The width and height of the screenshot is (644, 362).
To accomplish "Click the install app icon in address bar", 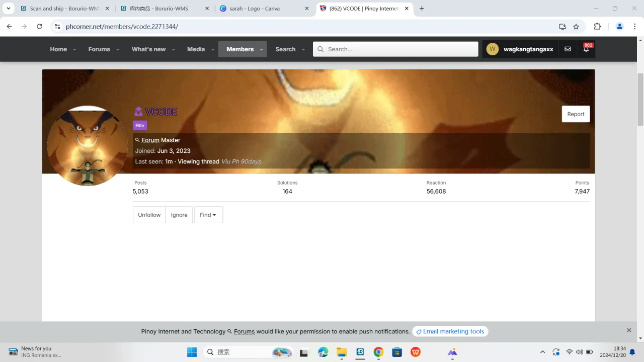I will (x=562, y=27).
